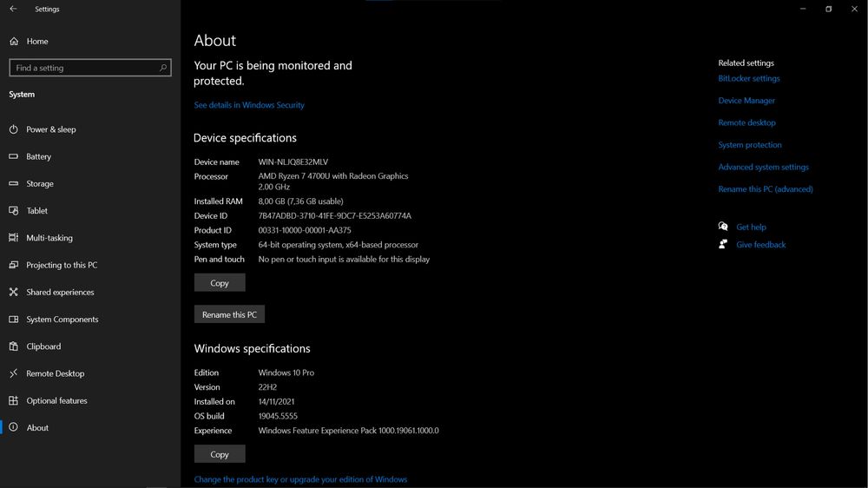868x488 pixels.
Task: Copy the Windows specifications
Action: [x=220, y=453]
